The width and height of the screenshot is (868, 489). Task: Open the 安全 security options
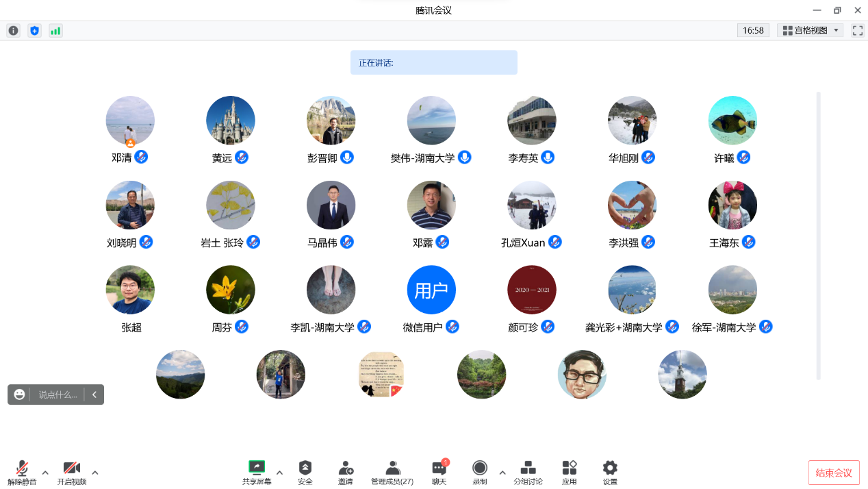click(305, 472)
